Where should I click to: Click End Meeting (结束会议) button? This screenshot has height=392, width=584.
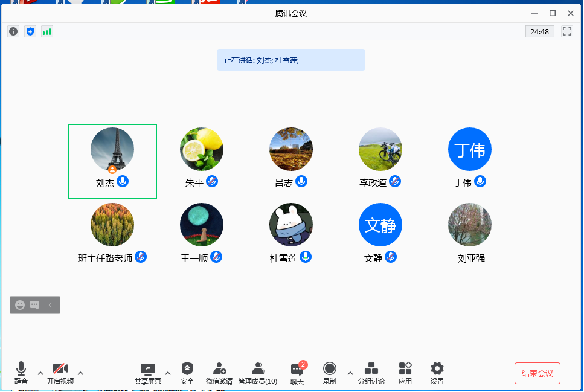[x=537, y=373]
